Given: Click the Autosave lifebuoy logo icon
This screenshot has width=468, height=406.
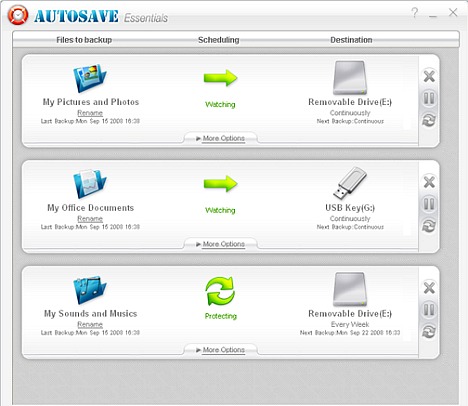Looking at the screenshot, I should click(x=18, y=15).
